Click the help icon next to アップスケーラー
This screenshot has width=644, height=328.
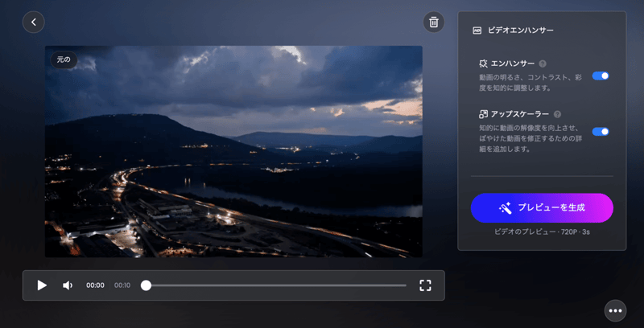[x=557, y=114]
